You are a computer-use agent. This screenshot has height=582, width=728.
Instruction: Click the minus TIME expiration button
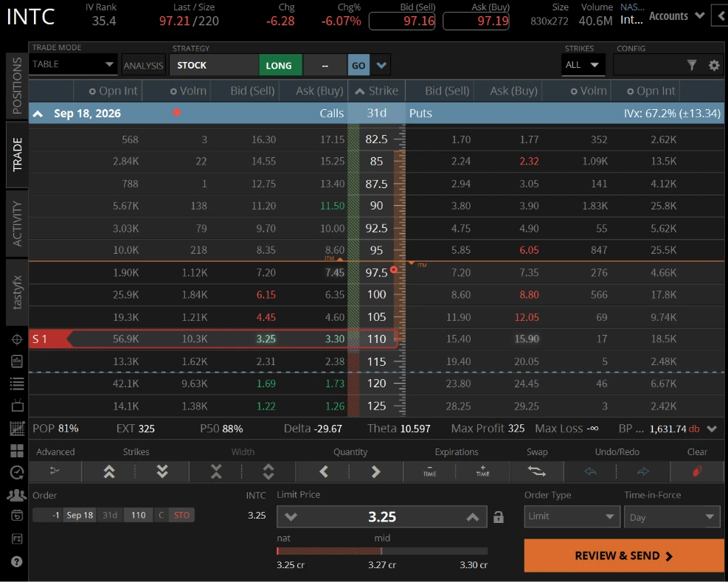pos(429,471)
